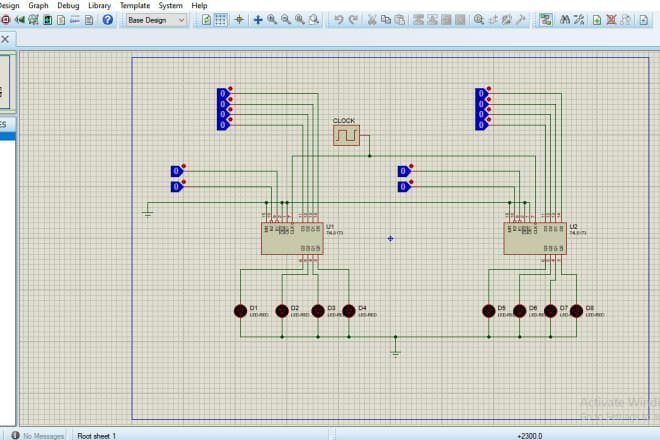Screen dimensions: 660x440
Task: Click Root sheet 1 in status bar
Action: pos(96,436)
